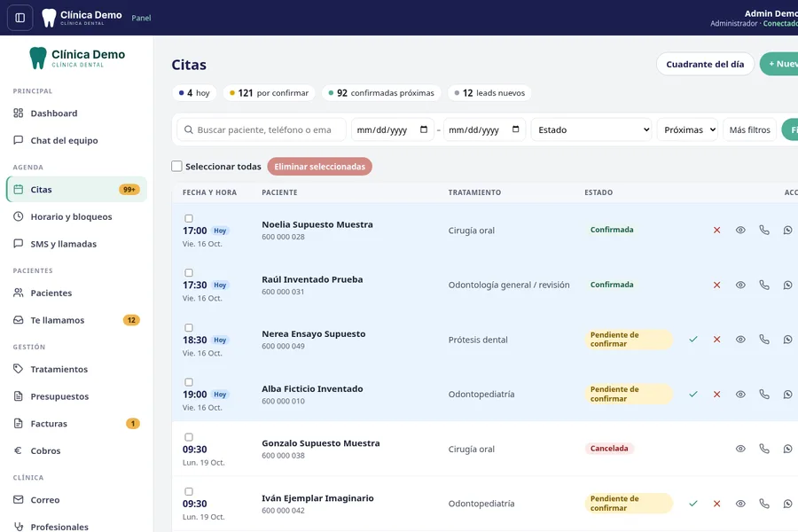Open Te llamamos leads section
Image resolution: width=798 pixels, height=532 pixels.
click(x=76, y=320)
